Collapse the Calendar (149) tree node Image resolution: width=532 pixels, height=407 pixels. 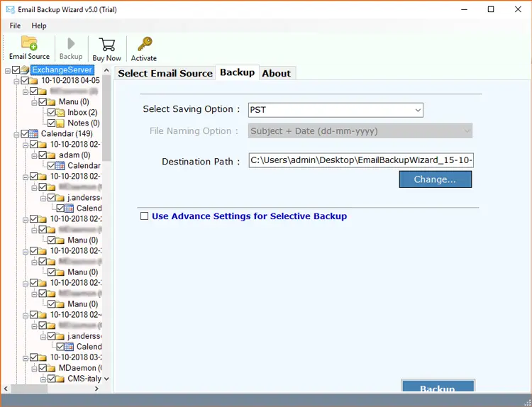[x=16, y=134]
